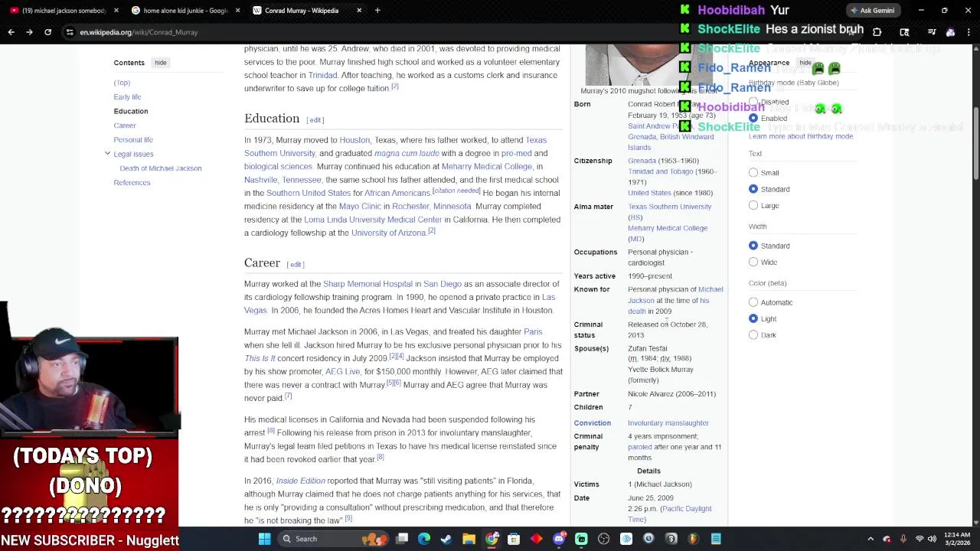Open the Sharp Memorial Hospital link
This screenshot has width=980, height=551.
(x=367, y=284)
